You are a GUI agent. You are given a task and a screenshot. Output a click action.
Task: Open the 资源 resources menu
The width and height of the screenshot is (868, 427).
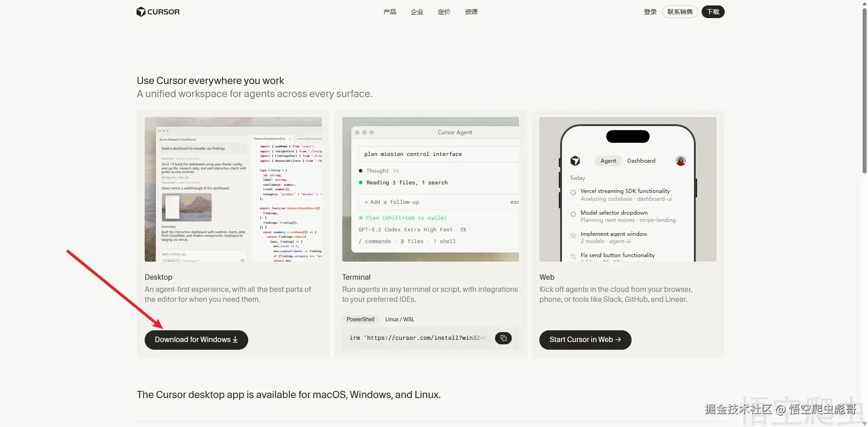(471, 12)
